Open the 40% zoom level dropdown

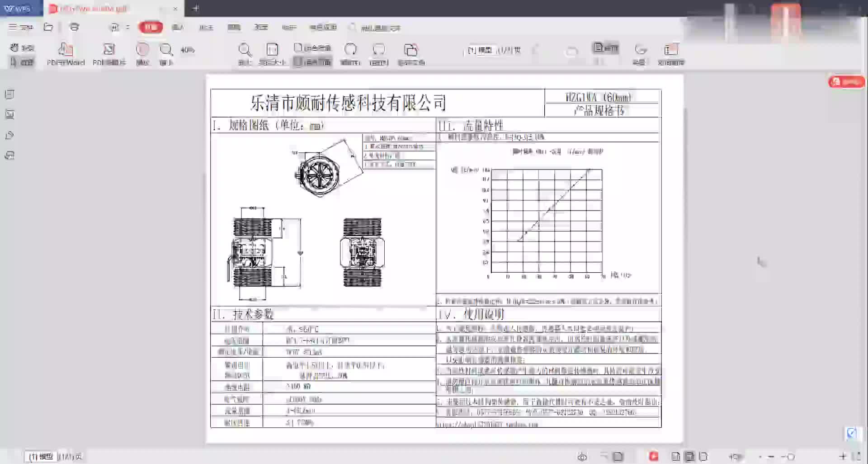pos(187,50)
